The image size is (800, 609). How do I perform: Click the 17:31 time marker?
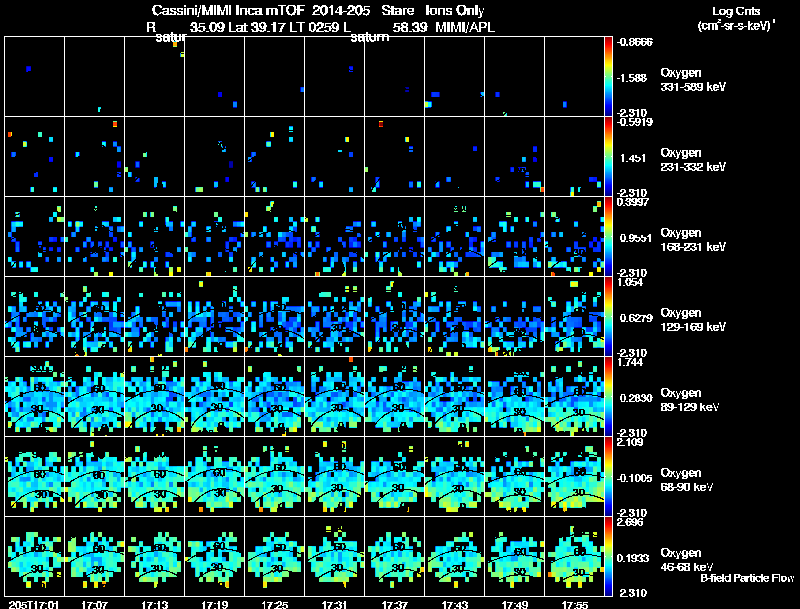point(335,604)
